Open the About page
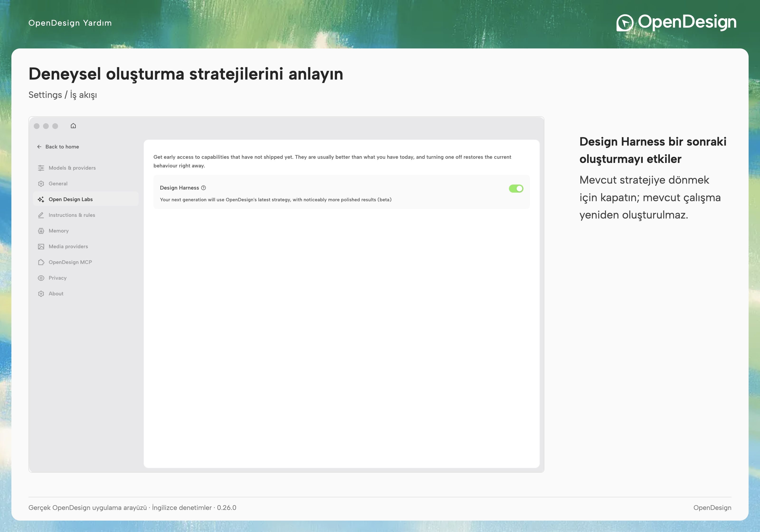The height and width of the screenshot is (532, 760). (x=86, y=294)
